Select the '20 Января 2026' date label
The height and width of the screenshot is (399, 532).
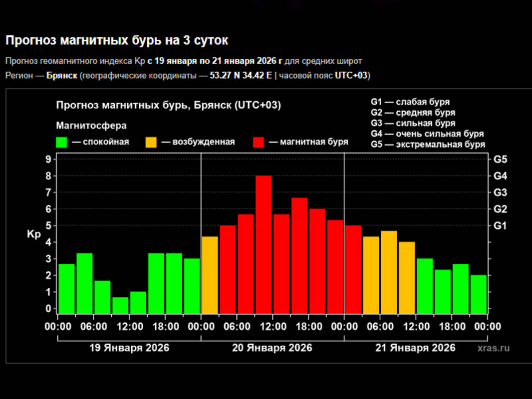(x=272, y=348)
